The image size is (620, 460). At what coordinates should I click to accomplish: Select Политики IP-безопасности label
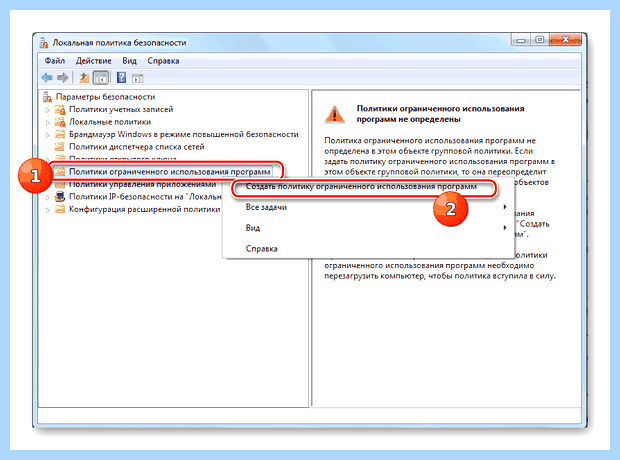click(x=145, y=197)
